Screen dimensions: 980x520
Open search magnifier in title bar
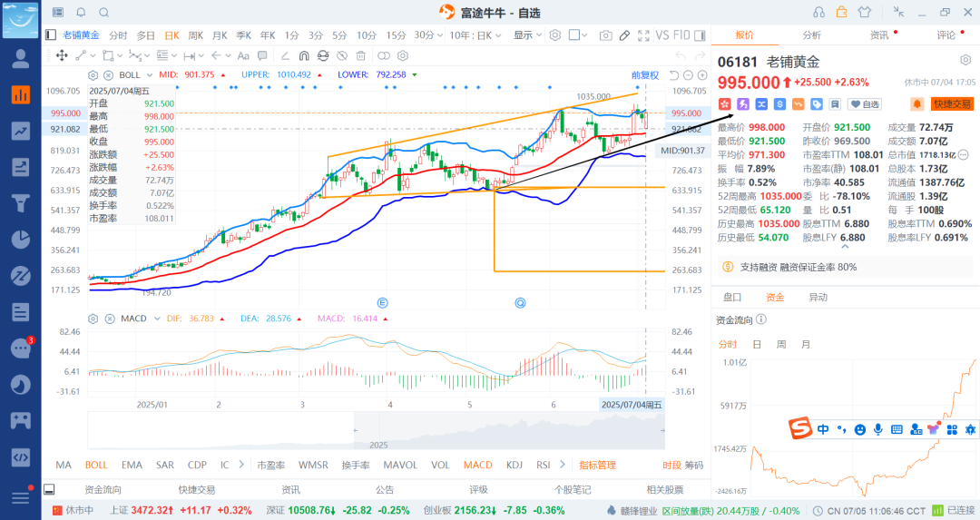(103, 13)
